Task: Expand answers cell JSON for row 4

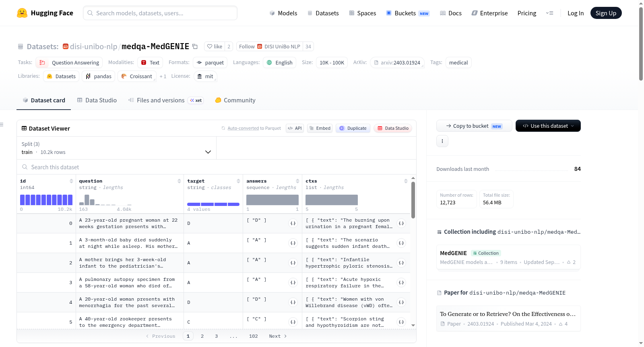Action: tap(293, 302)
